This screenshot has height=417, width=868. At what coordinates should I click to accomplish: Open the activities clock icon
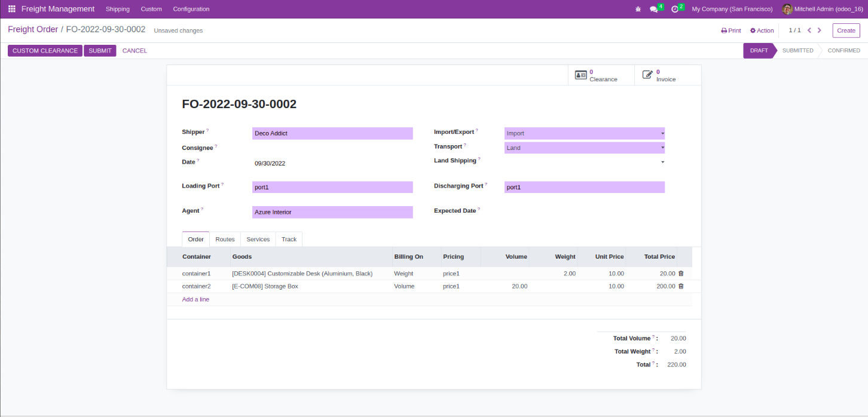click(675, 9)
